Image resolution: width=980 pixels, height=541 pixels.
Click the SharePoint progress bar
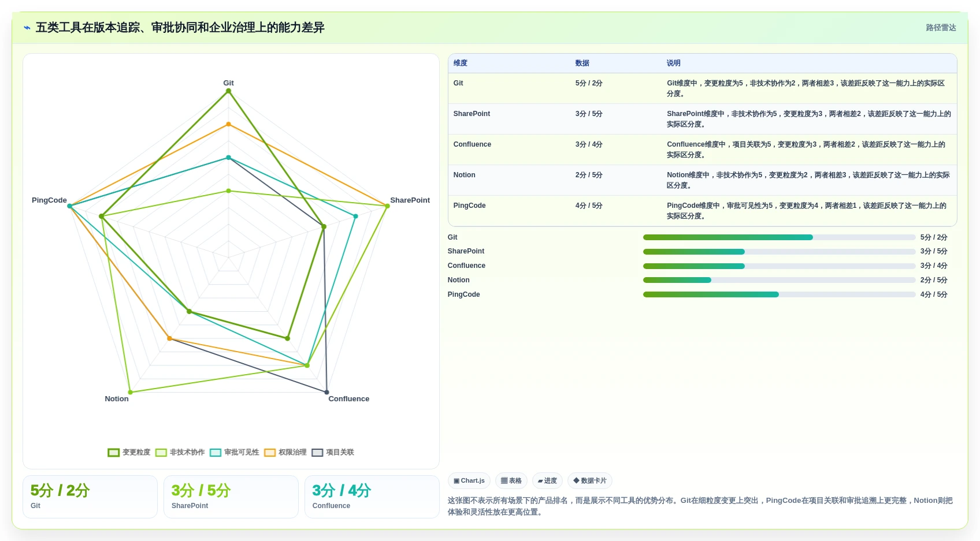pos(779,252)
